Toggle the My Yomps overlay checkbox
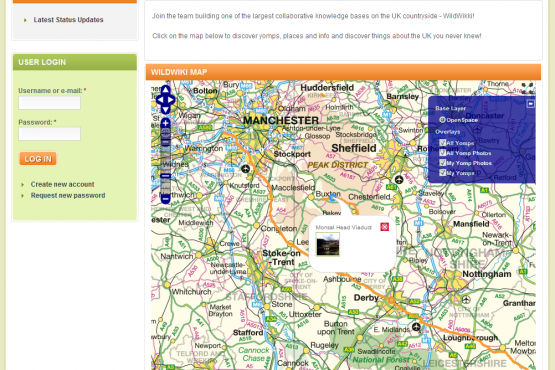Screen dimensions: 555x370 (x=442, y=172)
